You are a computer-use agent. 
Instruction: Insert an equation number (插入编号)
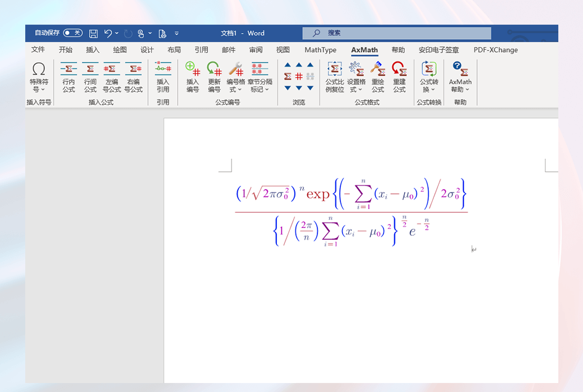(192, 78)
